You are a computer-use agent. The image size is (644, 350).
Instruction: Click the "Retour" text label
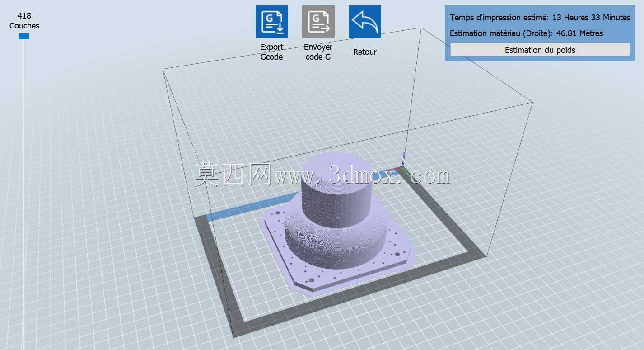(365, 52)
